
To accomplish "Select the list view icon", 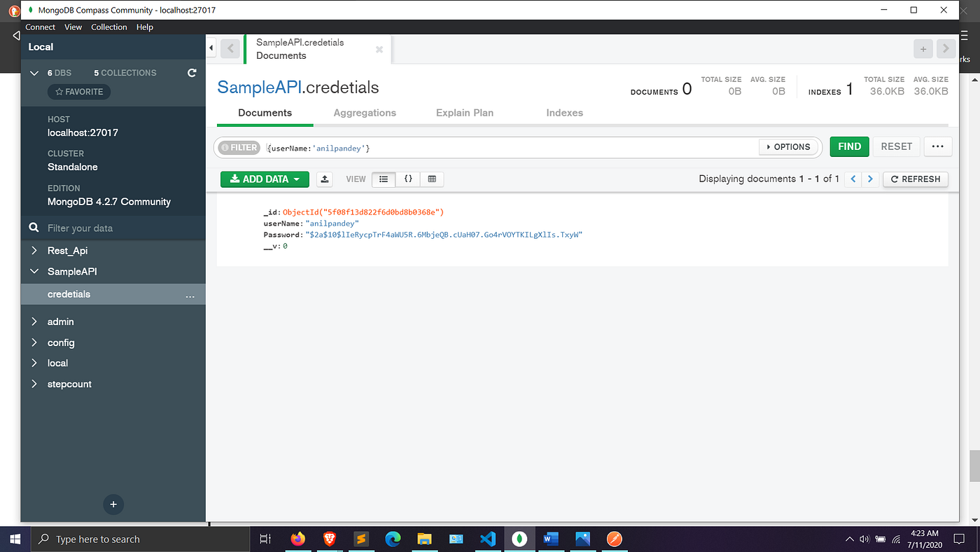I will pos(384,179).
